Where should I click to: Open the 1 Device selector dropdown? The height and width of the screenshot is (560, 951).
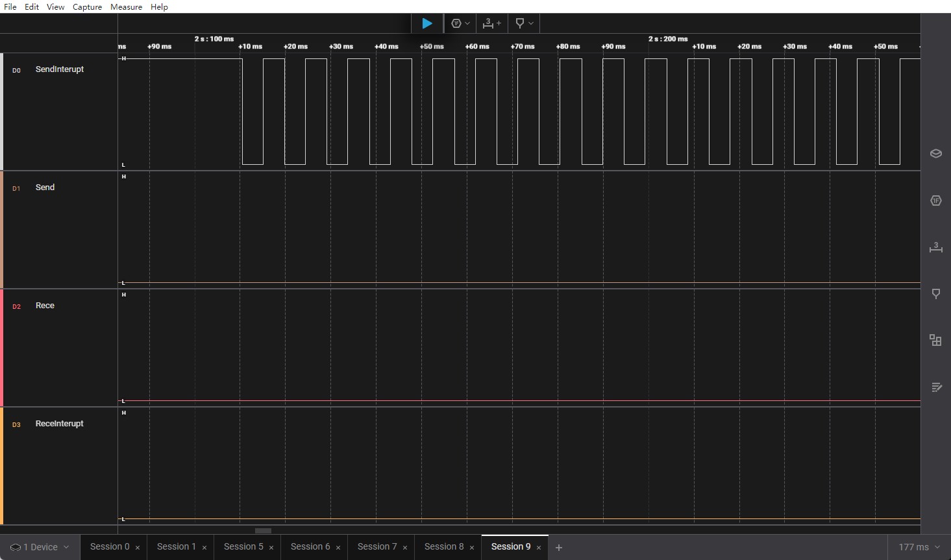(40, 547)
